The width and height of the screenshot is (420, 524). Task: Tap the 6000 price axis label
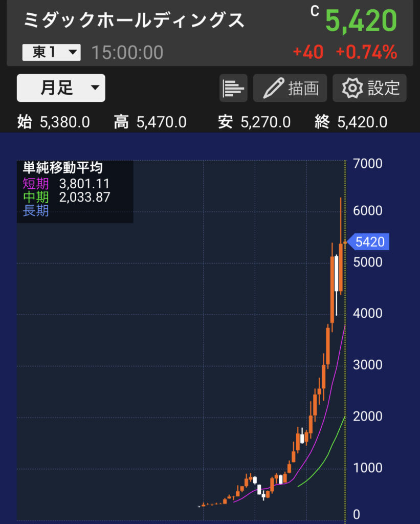tap(367, 210)
